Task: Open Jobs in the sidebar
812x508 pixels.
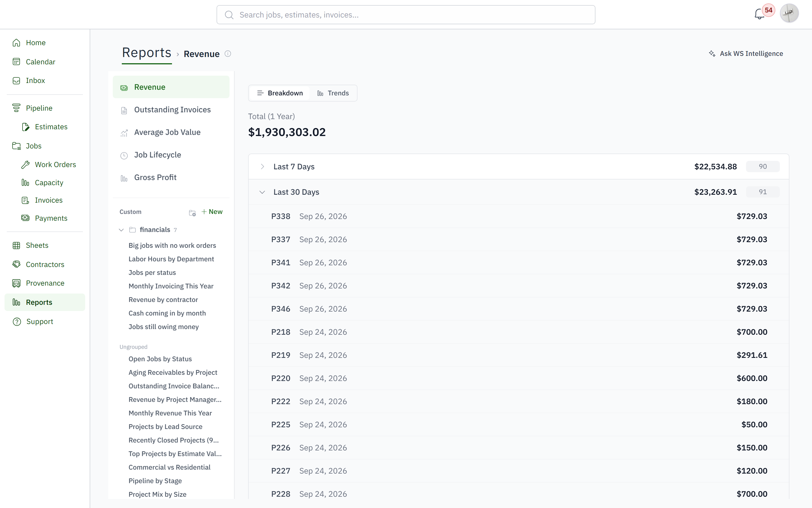Action: 34,146
